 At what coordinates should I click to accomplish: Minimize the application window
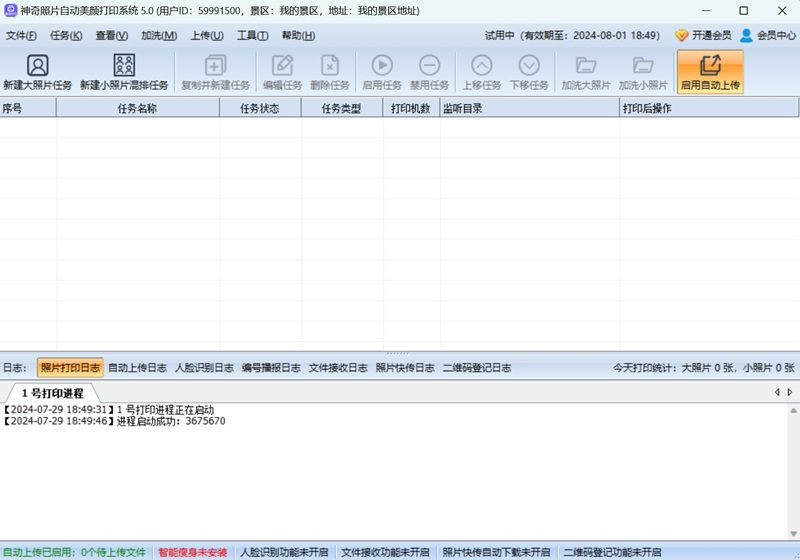click(706, 11)
